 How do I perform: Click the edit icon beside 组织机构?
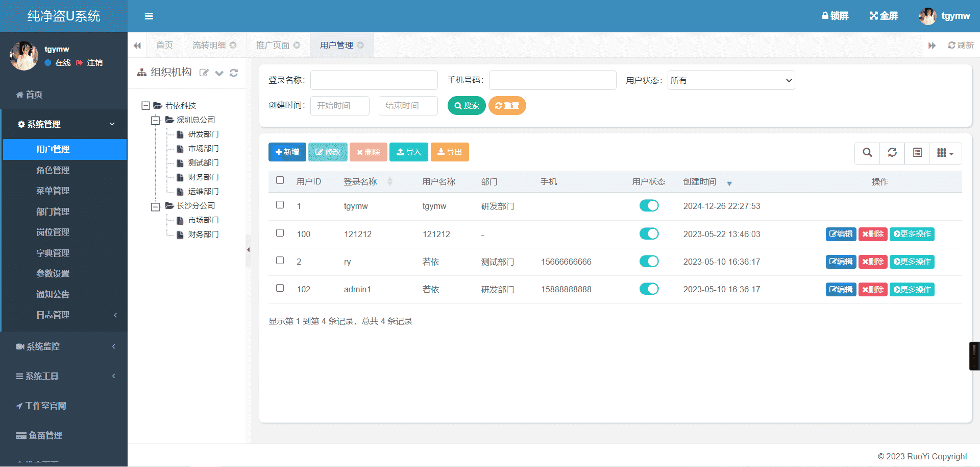(x=204, y=73)
